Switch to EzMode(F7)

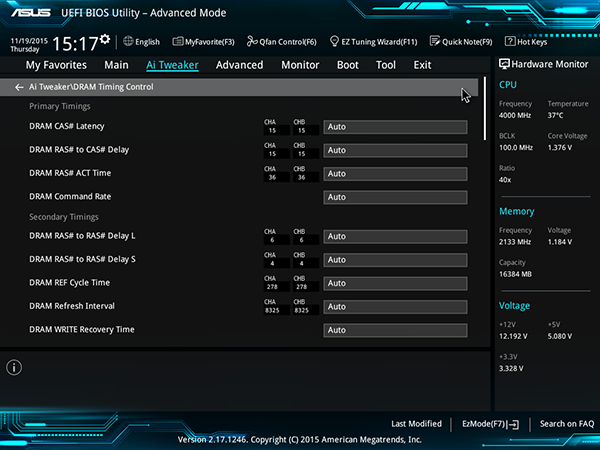point(490,424)
